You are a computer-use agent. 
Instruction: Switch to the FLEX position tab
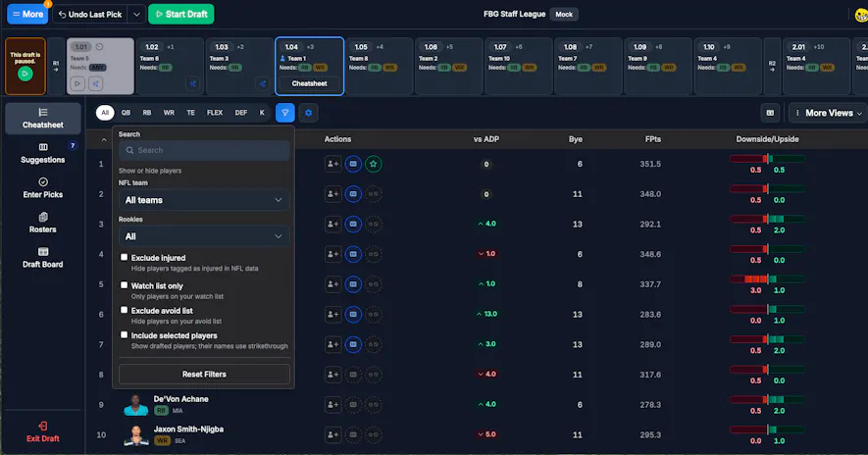[215, 113]
